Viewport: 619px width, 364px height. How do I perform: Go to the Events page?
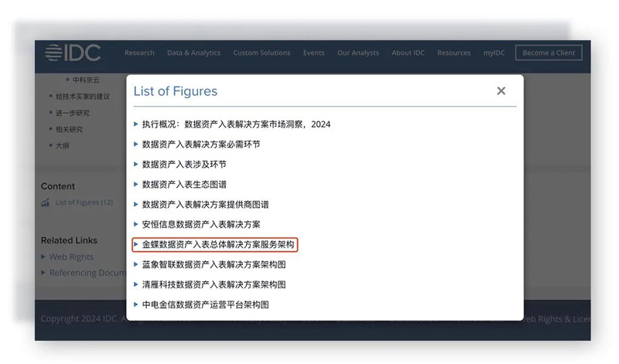point(313,53)
